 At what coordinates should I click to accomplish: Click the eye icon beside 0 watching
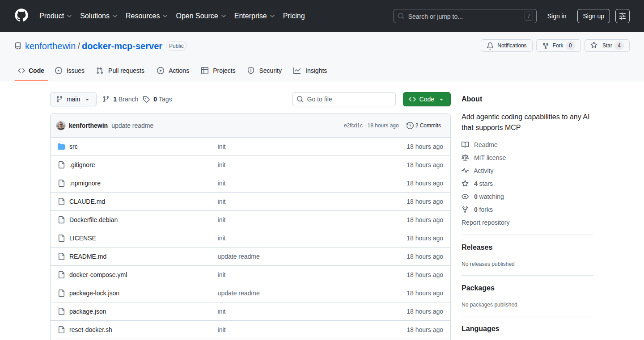[465, 197]
